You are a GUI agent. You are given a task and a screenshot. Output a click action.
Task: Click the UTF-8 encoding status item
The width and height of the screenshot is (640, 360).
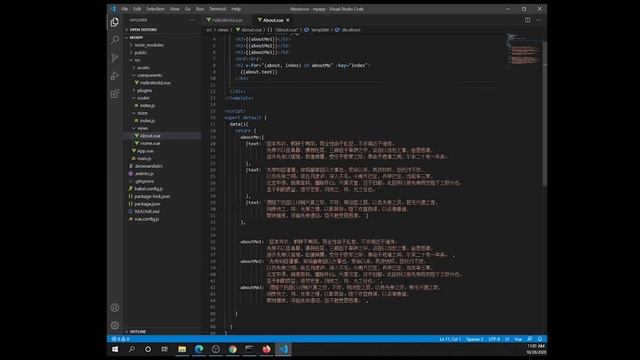pyautogui.click(x=494, y=339)
